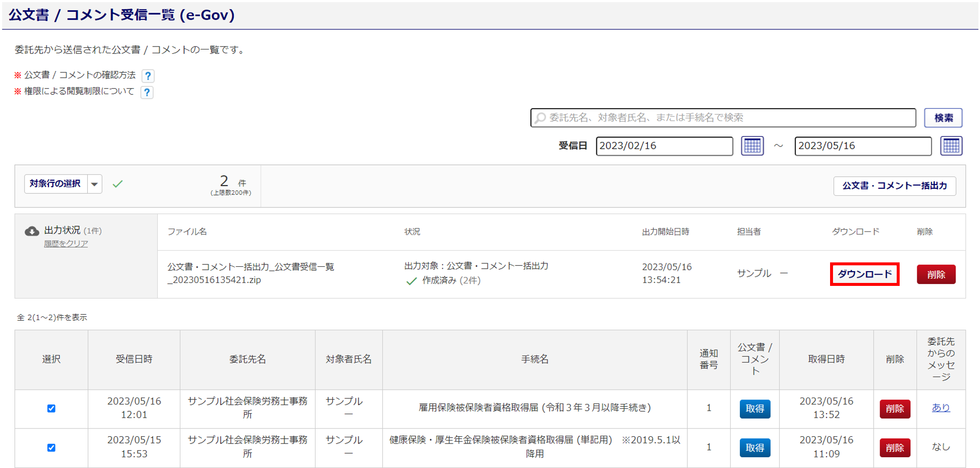Click help icon beside 権限による閲覧制限について
Image resolution: width=980 pixels, height=468 pixels.
click(x=147, y=92)
